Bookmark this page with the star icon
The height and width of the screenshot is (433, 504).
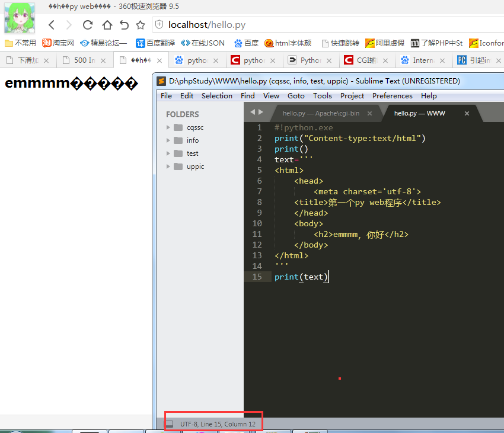point(141,25)
